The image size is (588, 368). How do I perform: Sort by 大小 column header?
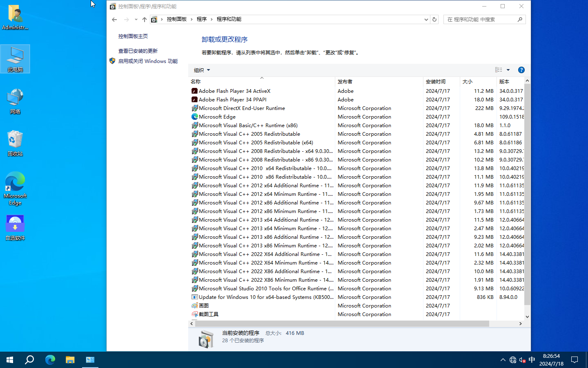point(478,82)
